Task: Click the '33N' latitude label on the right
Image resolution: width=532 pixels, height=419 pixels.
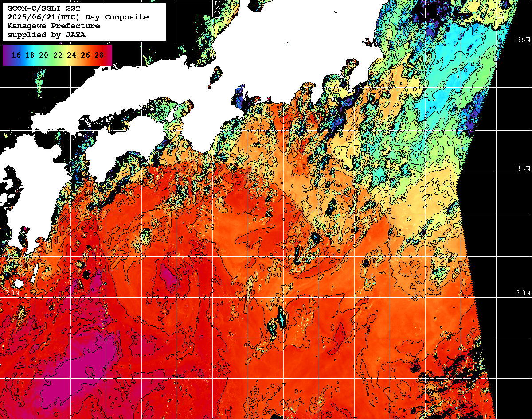Action: point(523,169)
